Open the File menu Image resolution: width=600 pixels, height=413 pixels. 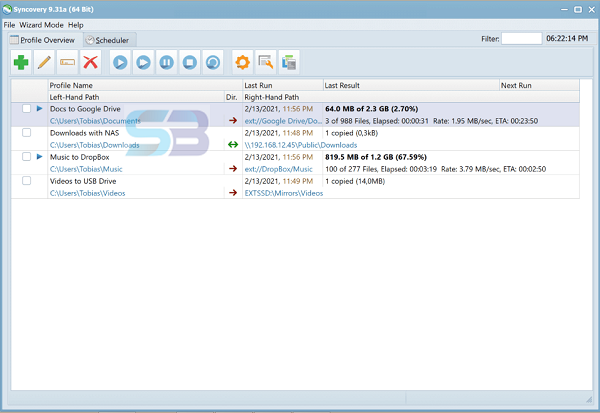[x=9, y=25]
